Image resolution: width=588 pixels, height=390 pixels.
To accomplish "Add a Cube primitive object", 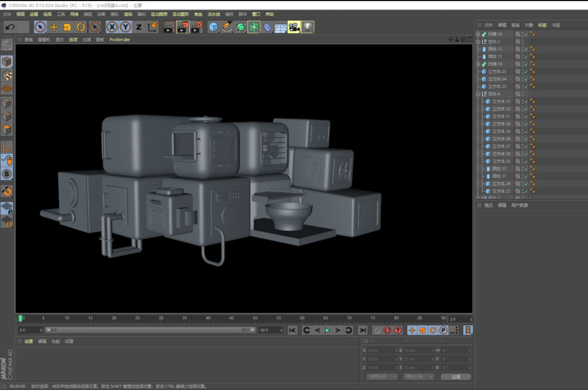I will pyautogui.click(x=213, y=27).
